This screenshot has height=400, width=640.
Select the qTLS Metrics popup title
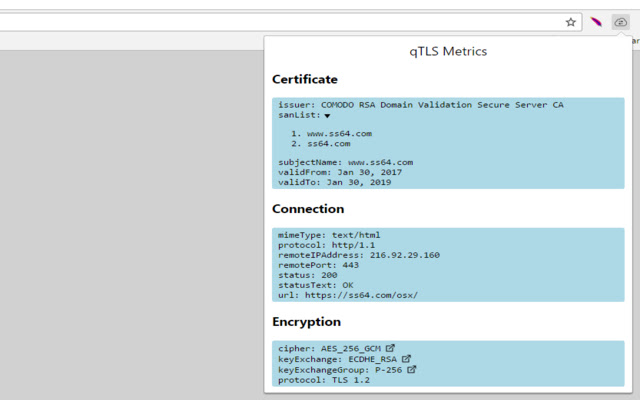[x=448, y=51]
